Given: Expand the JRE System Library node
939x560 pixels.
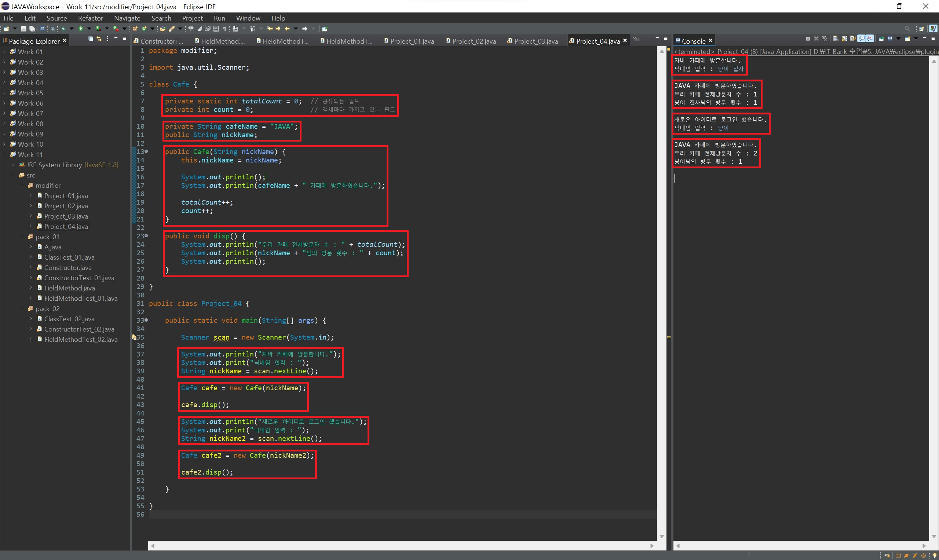Looking at the screenshot, I should 13,165.
